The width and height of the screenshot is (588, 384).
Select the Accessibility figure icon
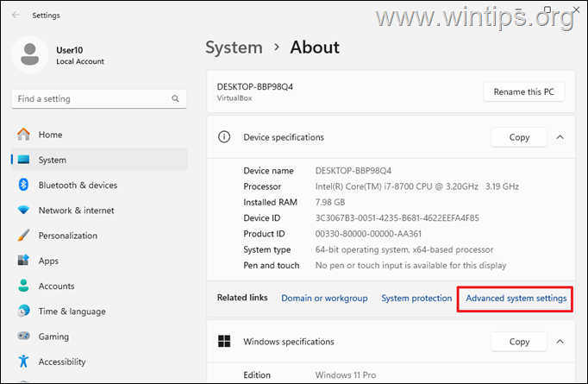click(23, 361)
